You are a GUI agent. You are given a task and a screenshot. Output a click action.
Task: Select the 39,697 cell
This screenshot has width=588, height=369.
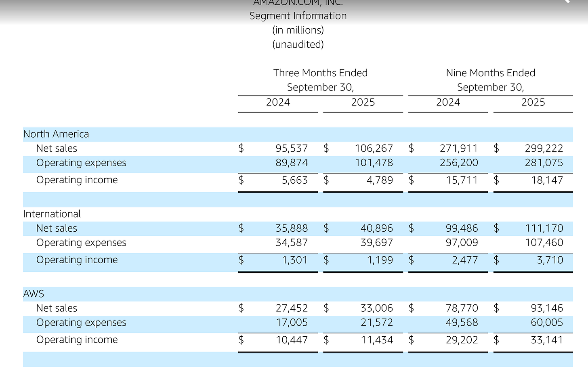tap(377, 243)
